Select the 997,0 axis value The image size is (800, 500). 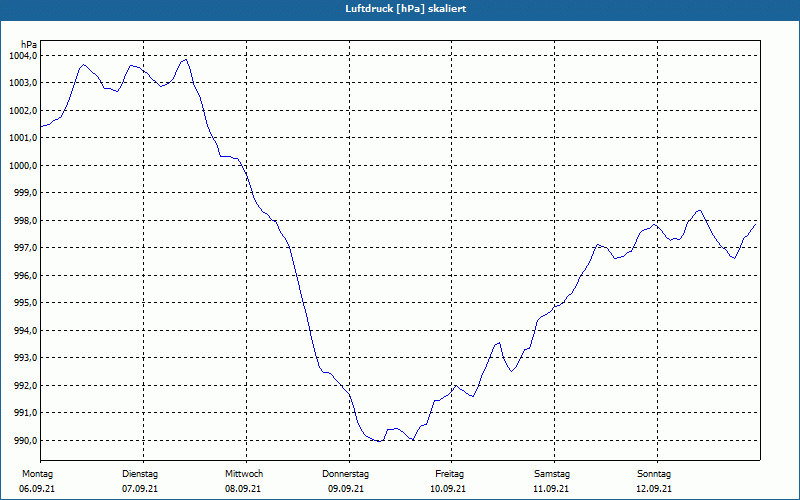pos(26,248)
